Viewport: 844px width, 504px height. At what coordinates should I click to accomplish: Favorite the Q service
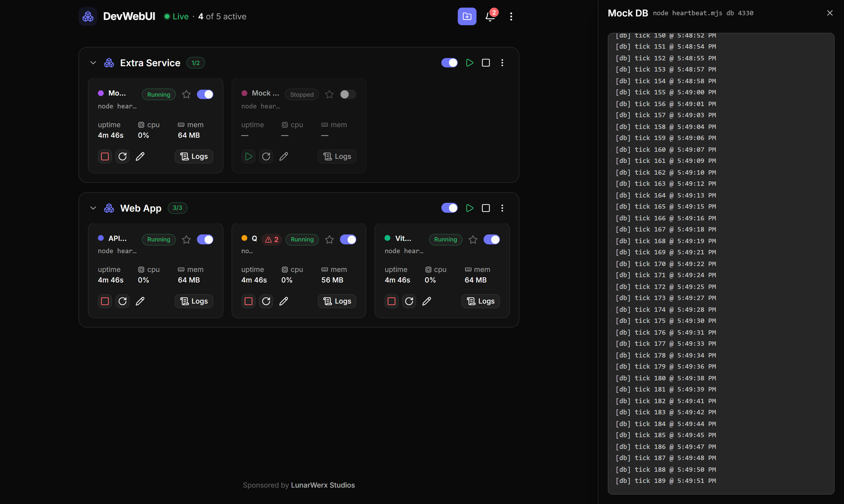pos(329,240)
